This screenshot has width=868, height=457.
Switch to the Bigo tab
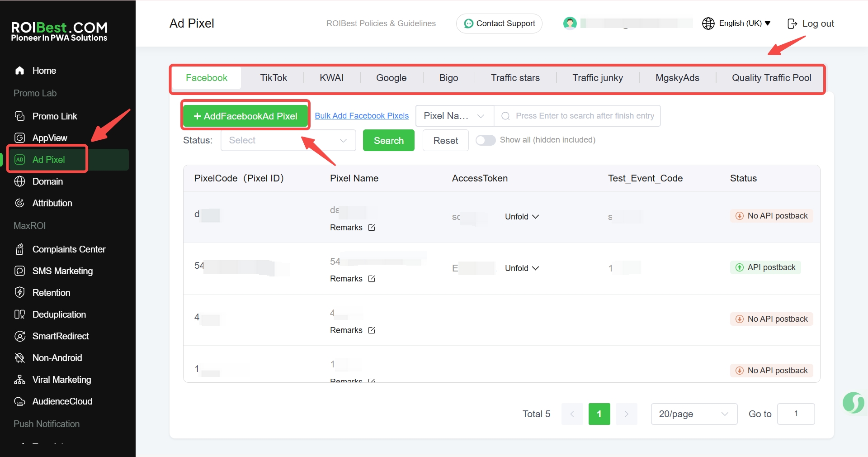pyautogui.click(x=448, y=78)
